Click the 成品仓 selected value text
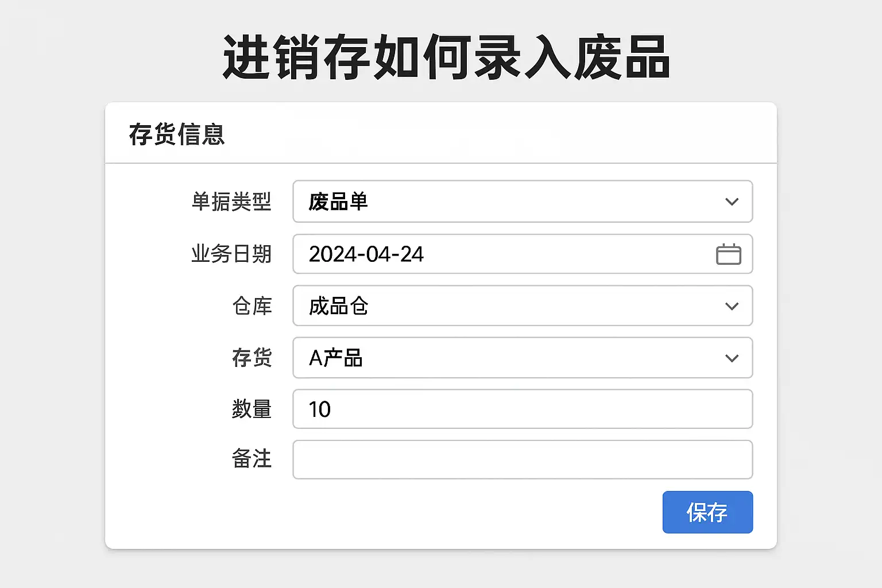Viewport: 882px width, 588px height. (338, 306)
